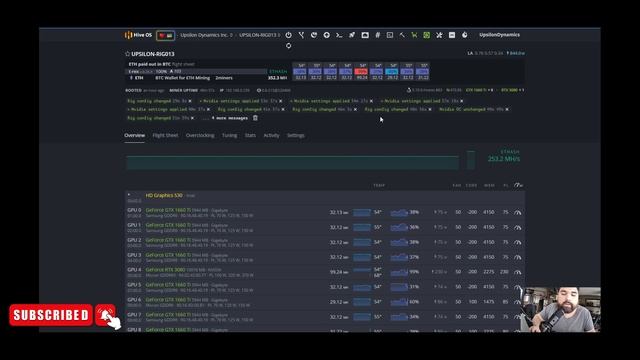
Task: Click GPU 6 GeForce GTX 1660 Ti name
Action: [x=168, y=300]
